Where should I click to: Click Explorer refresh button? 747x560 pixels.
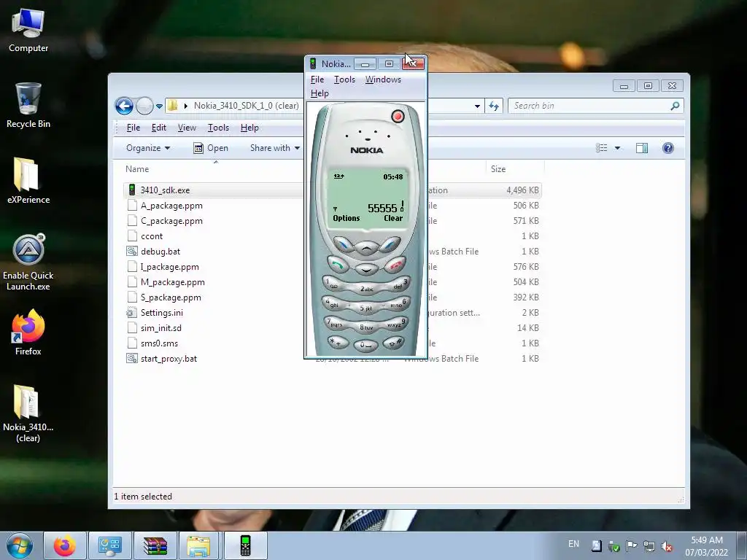tap(494, 106)
